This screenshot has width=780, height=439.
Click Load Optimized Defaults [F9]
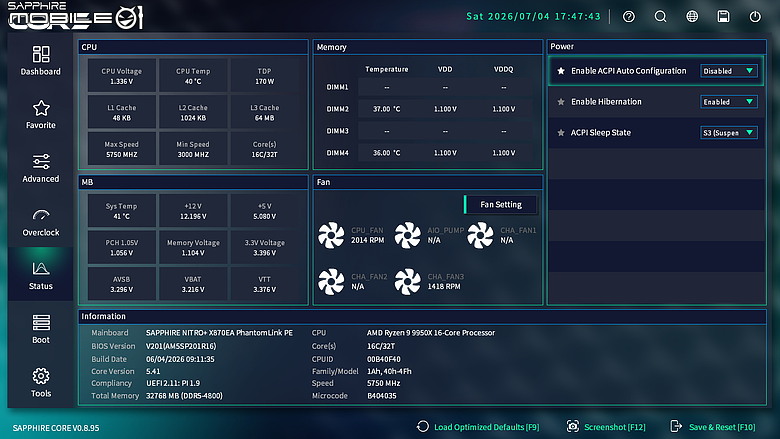click(487, 427)
